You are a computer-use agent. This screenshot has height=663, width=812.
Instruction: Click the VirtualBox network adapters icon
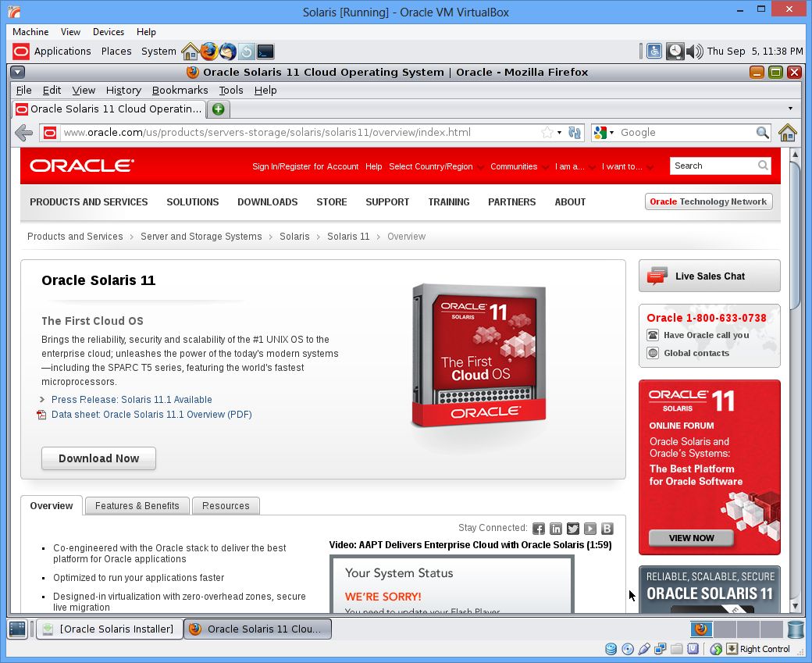[x=661, y=649]
